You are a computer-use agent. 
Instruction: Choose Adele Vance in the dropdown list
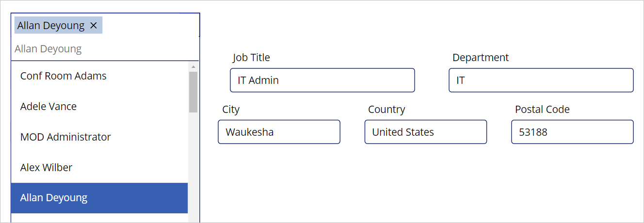[99, 107]
